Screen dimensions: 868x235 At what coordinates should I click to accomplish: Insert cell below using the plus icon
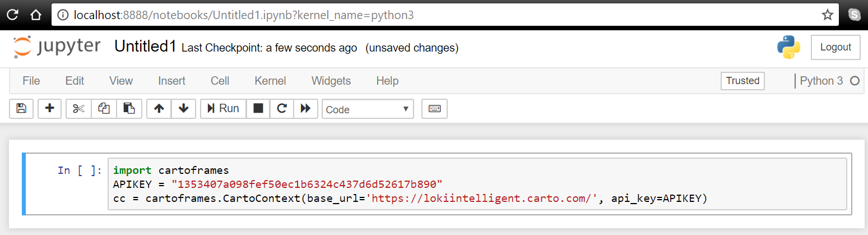49,109
